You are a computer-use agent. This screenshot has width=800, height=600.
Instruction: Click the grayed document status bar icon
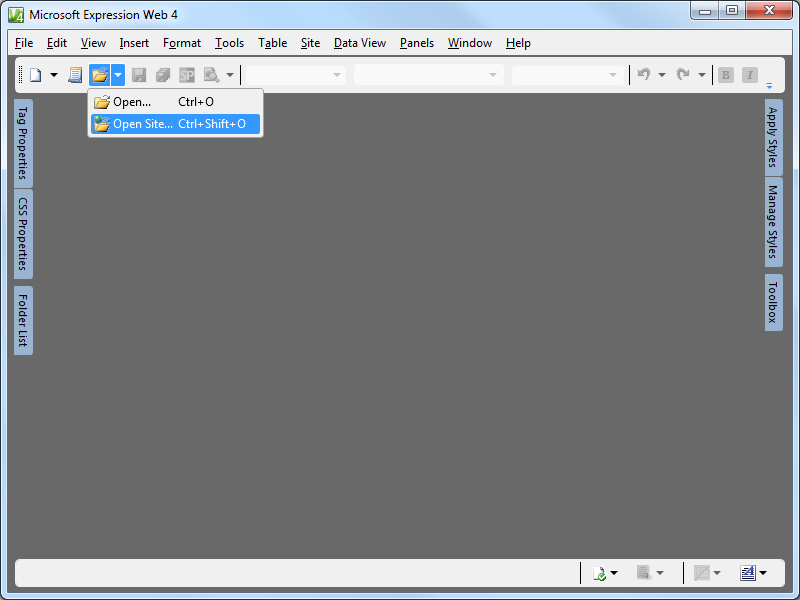[x=644, y=573]
